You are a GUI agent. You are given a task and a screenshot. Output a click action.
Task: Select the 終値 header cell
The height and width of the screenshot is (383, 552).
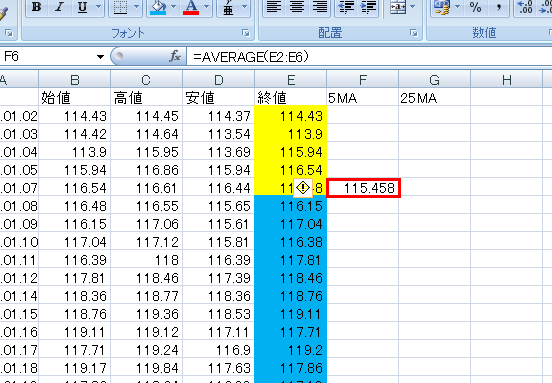click(x=291, y=97)
